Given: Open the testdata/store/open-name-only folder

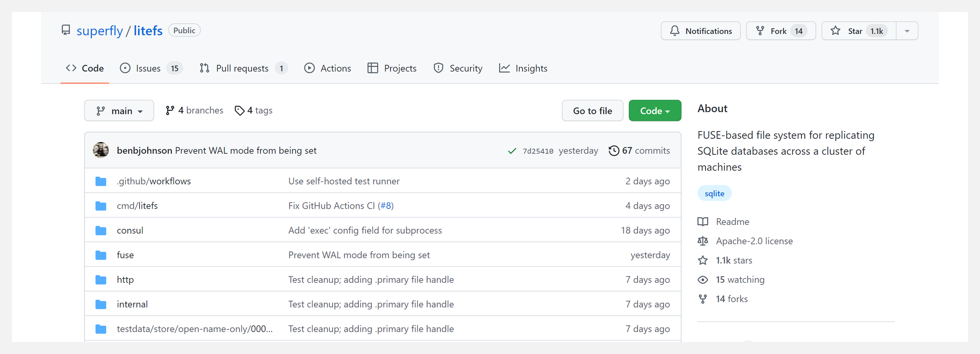Looking at the screenshot, I should [195, 329].
